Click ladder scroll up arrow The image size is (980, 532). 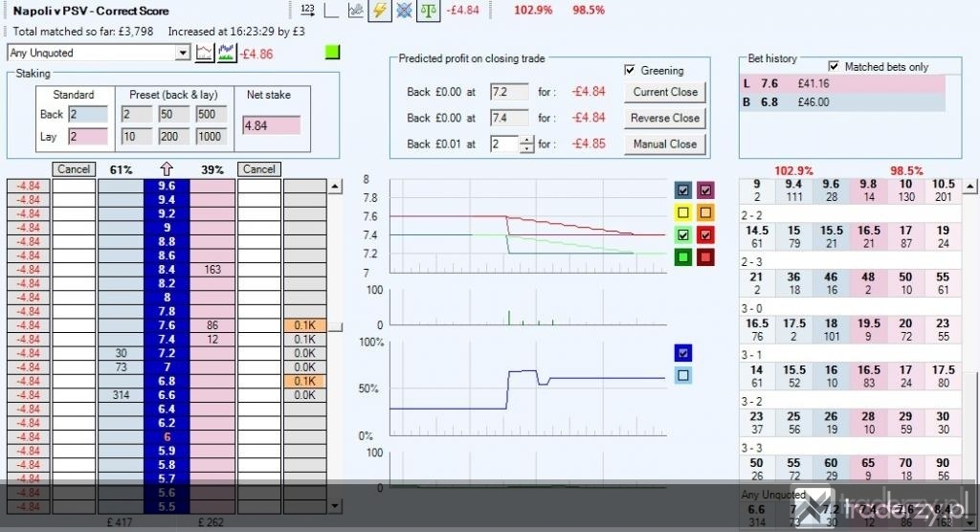point(336,187)
